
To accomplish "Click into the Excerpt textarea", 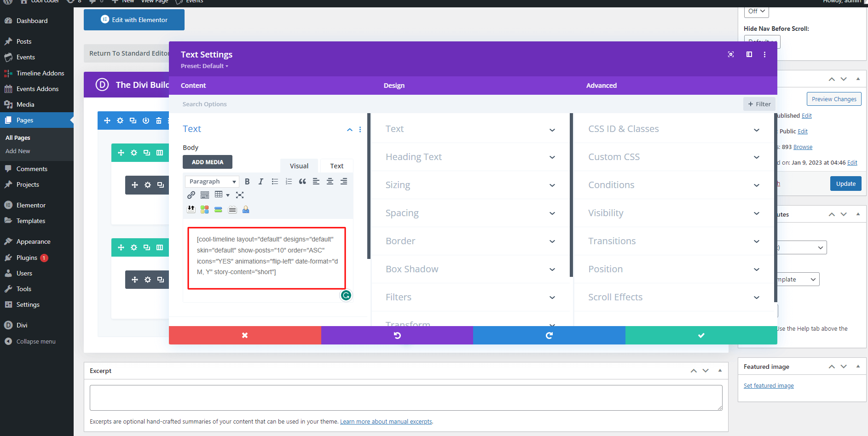I will click(x=406, y=398).
